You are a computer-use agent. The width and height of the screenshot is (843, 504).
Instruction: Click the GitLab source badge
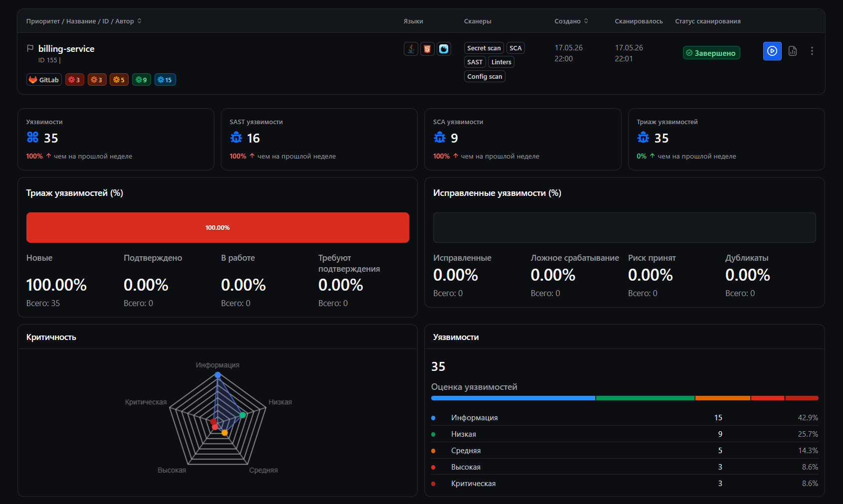[44, 80]
